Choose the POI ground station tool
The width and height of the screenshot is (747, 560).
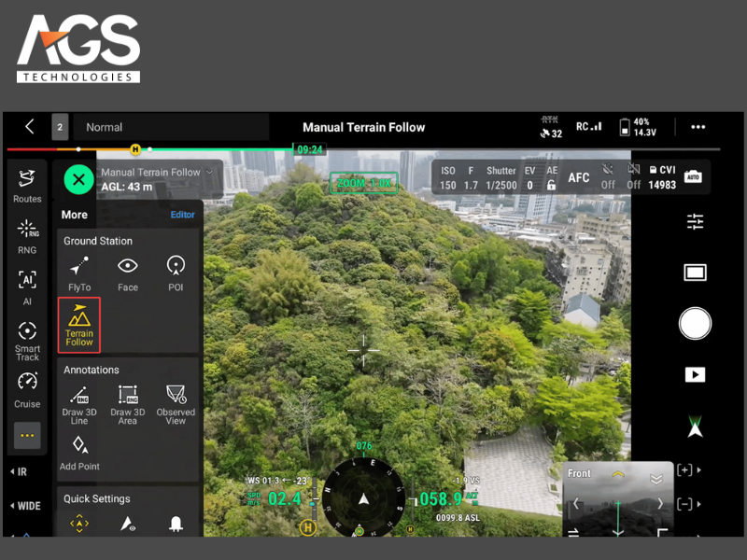click(176, 272)
